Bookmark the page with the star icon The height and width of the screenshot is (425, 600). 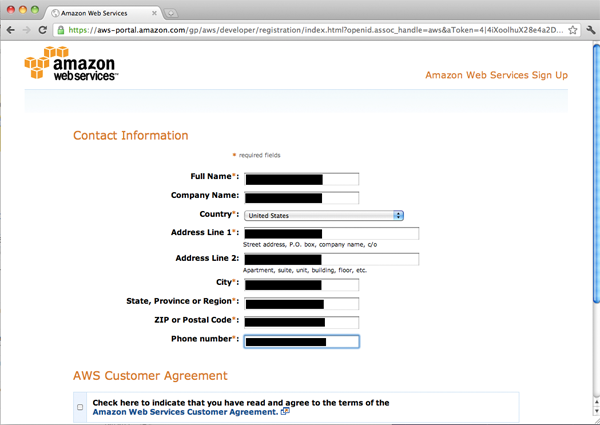tap(572, 30)
